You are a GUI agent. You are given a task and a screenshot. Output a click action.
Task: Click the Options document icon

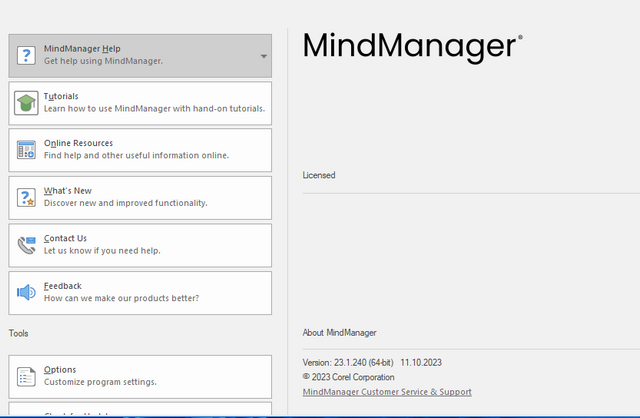26,376
